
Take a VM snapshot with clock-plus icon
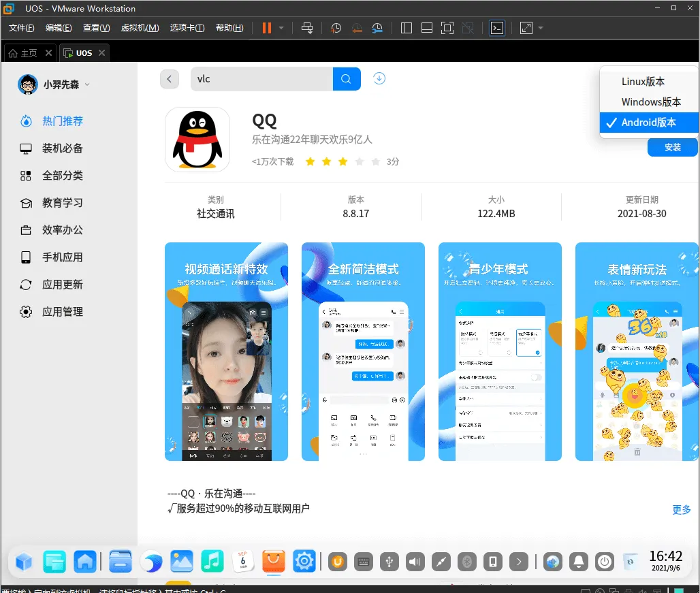point(336,28)
